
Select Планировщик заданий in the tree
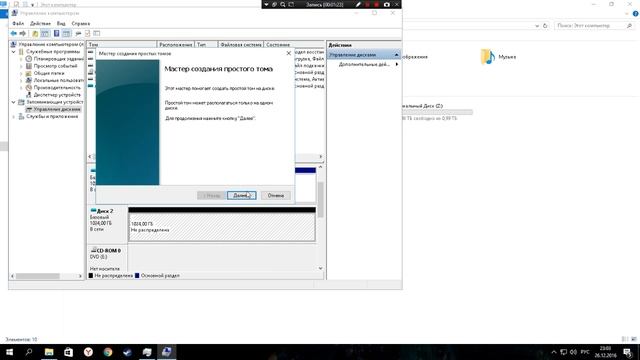[x=58, y=59]
